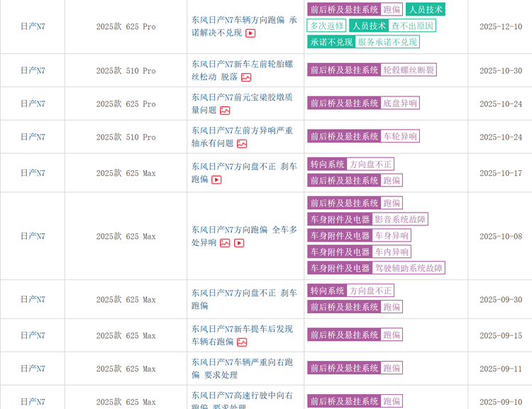Open complaint link 东风日产N7车辆严重向右跑偏

[x=241, y=362]
